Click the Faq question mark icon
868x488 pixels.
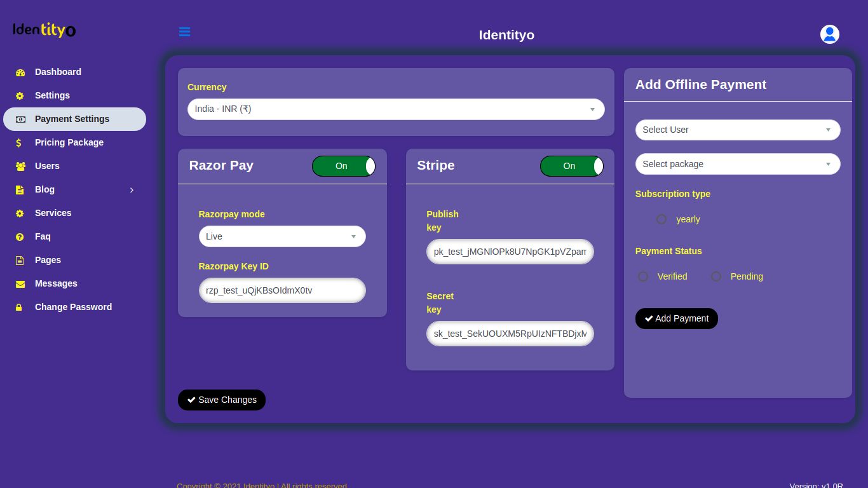[x=20, y=237]
